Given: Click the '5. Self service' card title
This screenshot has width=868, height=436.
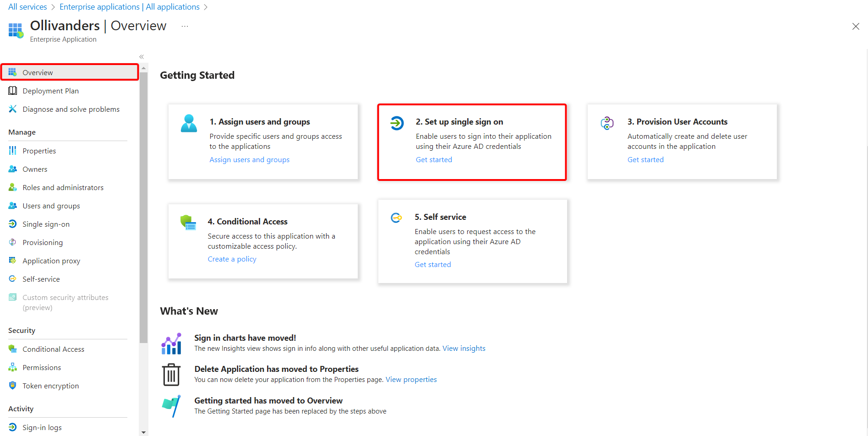Looking at the screenshot, I should click(x=440, y=217).
